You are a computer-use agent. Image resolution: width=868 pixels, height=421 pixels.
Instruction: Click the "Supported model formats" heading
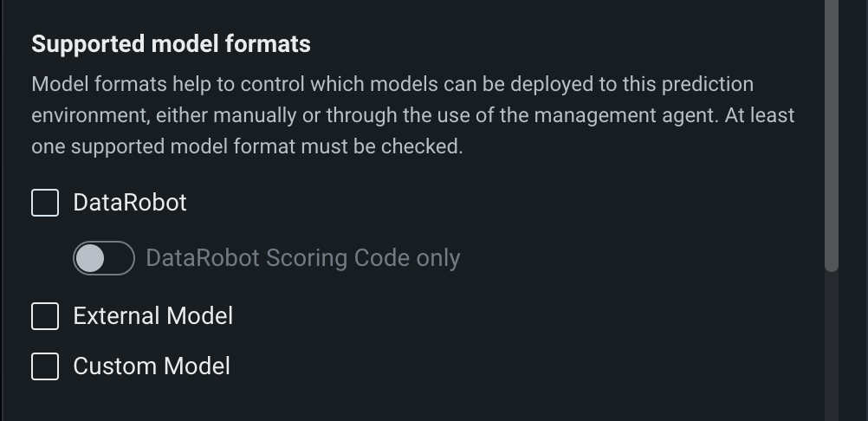point(171,44)
